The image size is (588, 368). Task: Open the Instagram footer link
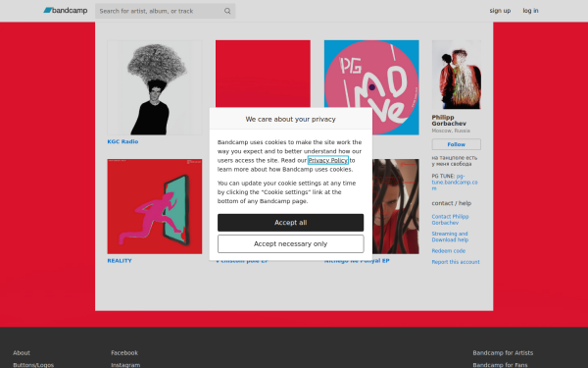(125, 365)
